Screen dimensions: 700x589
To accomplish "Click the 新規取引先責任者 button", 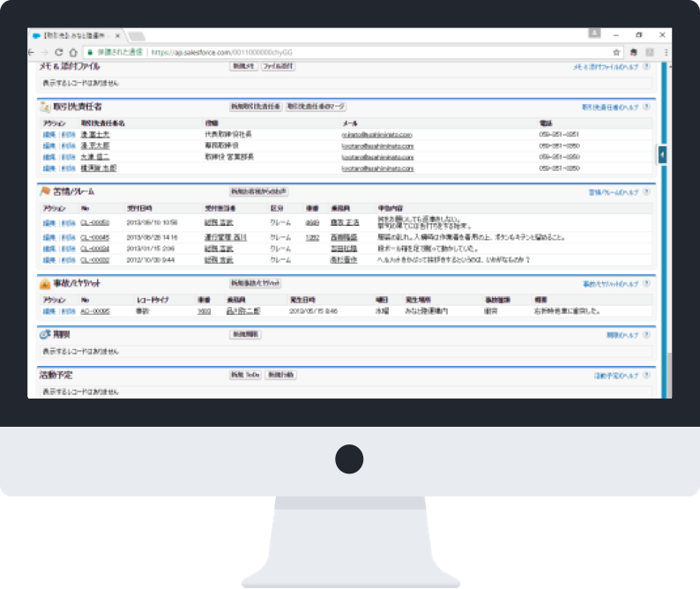I will (x=256, y=107).
